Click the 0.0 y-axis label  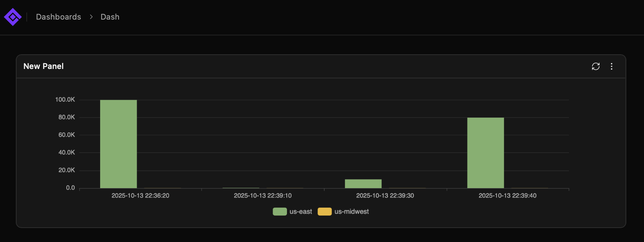(x=70, y=188)
